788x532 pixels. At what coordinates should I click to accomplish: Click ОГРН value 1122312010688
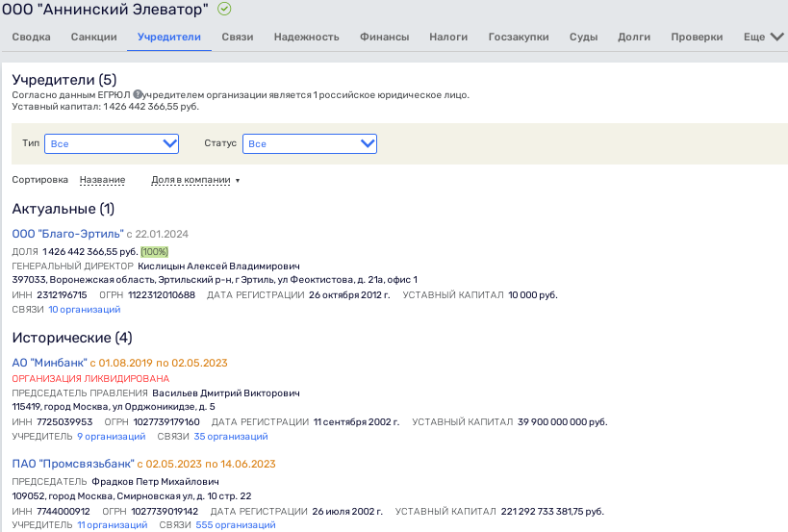(x=162, y=295)
